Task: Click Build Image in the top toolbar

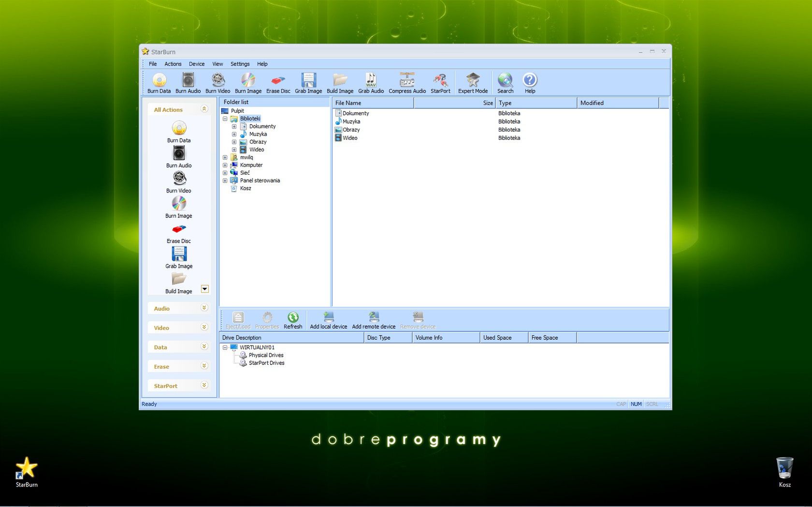Action: [x=340, y=83]
